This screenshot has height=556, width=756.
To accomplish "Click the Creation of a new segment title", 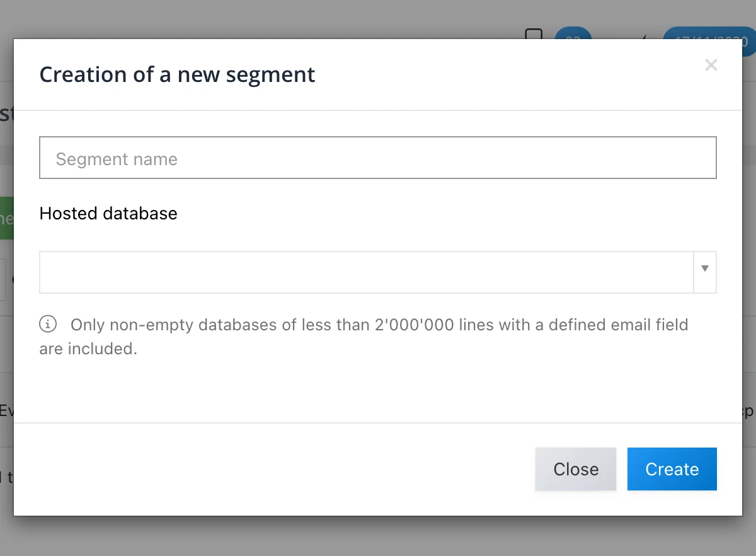I will pos(177,74).
